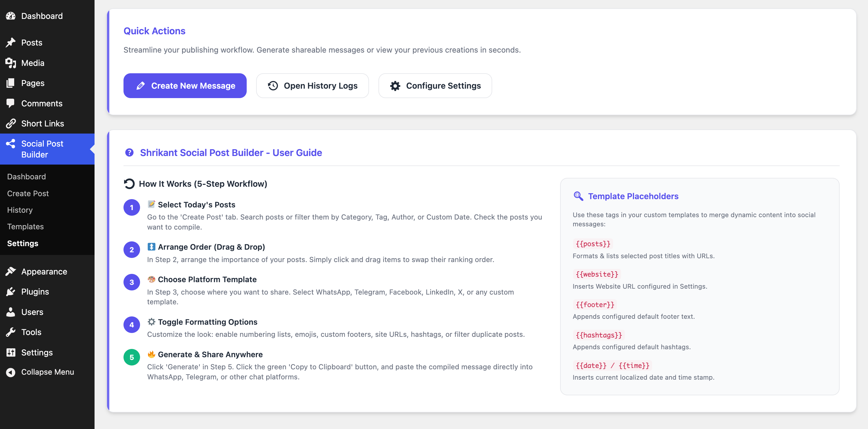Go to Media in the sidebar
This screenshot has width=868, height=429.
tap(47, 63)
